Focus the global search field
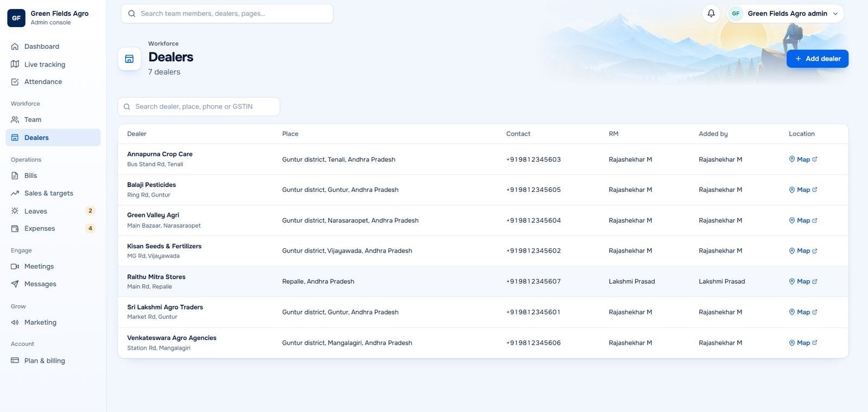The width and height of the screenshot is (868, 412). (x=227, y=14)
